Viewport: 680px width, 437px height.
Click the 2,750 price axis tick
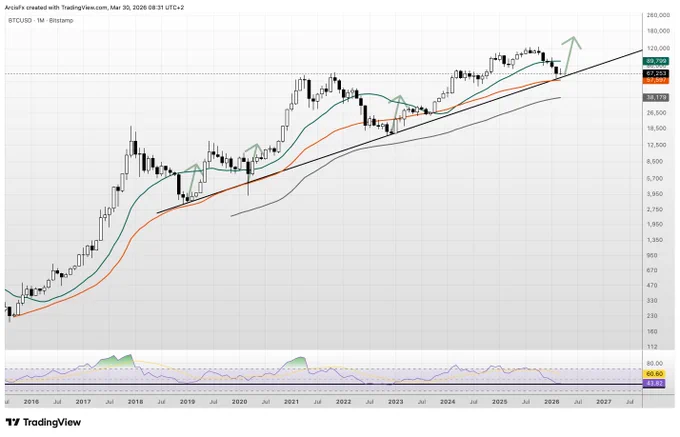pos(654,209)
